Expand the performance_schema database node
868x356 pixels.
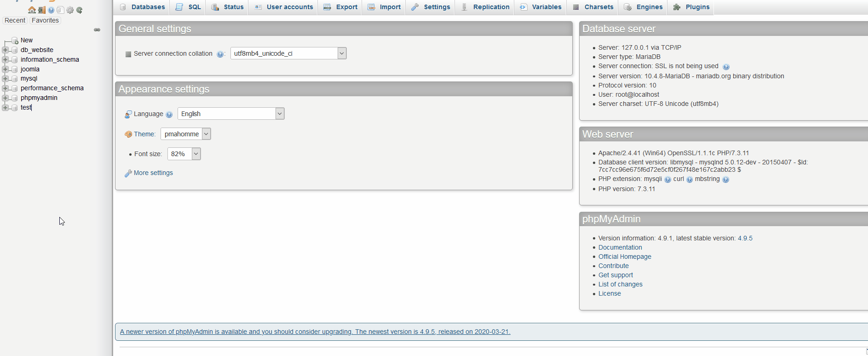click(5, 88)
